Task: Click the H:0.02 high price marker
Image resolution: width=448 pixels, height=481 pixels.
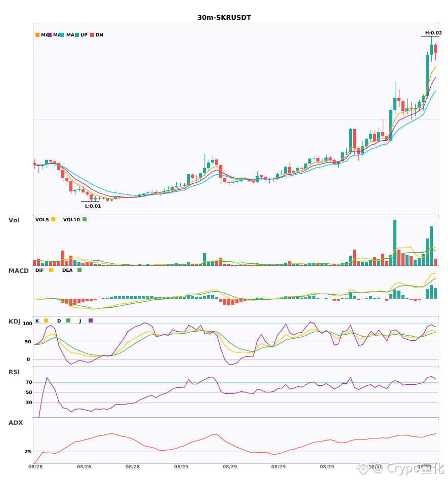Action: pos(433,33)
